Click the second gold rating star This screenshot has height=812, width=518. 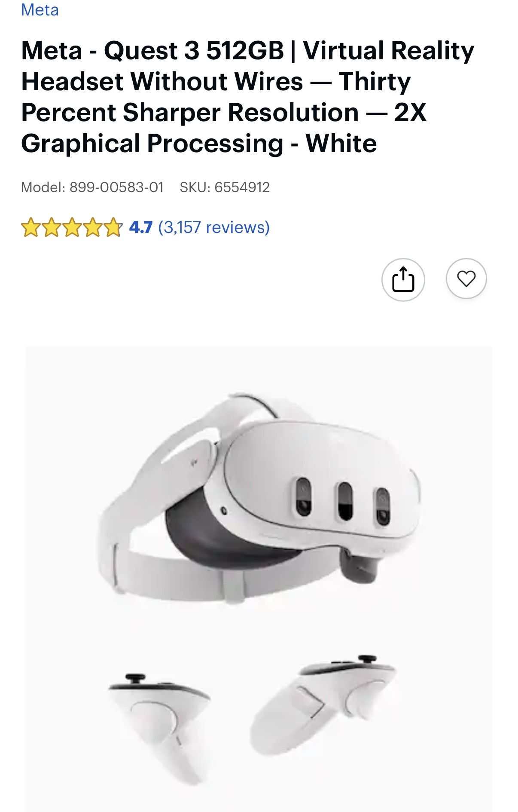51,227
